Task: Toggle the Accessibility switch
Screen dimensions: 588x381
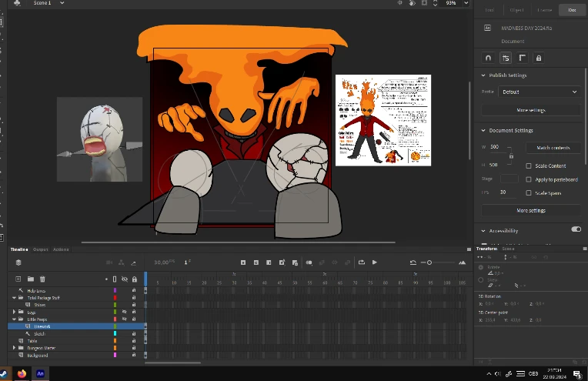Action: [x=576, y=229]
